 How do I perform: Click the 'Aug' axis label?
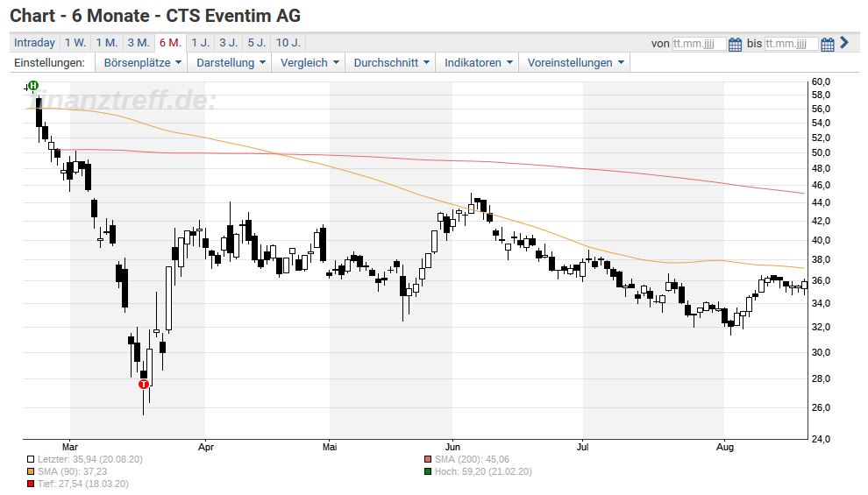[724, 447]
